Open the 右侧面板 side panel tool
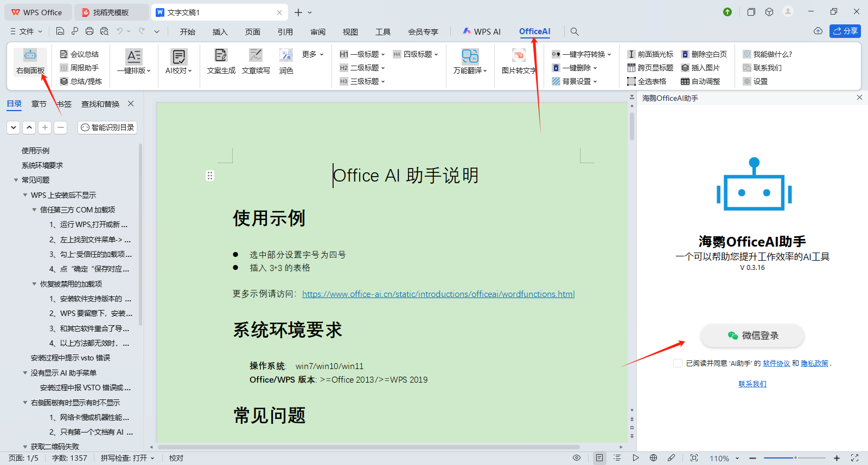The image size is (868, 465). point(30,62)
